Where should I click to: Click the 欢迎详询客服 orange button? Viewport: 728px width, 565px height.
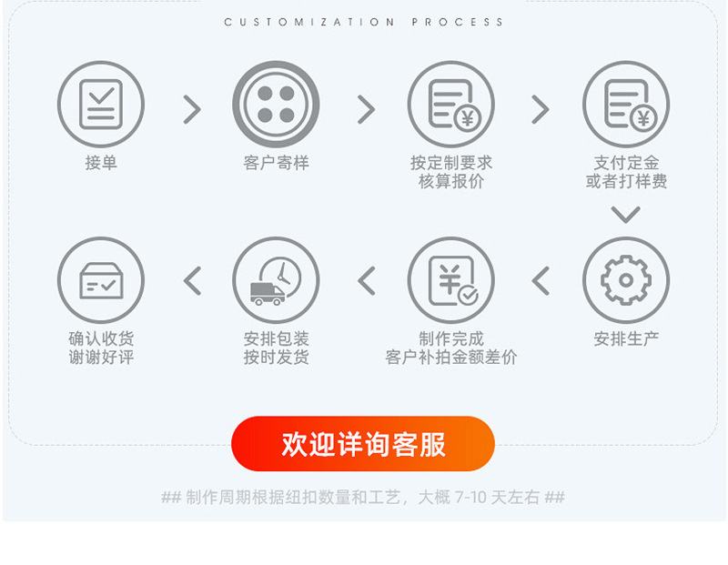point(363,444)
